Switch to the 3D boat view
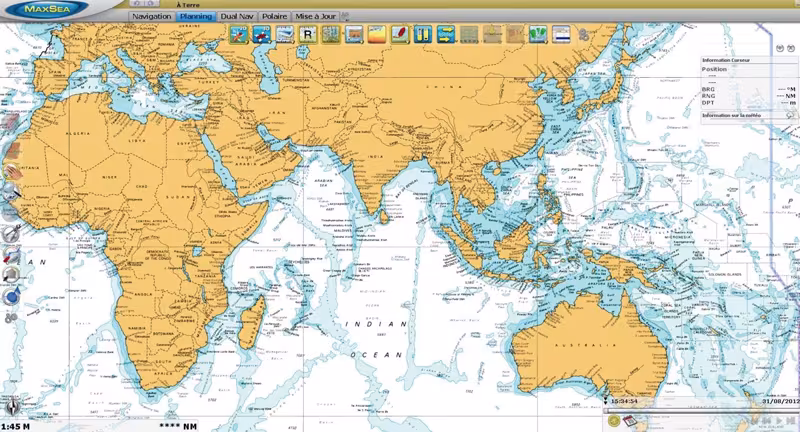 tap(262, 35)
